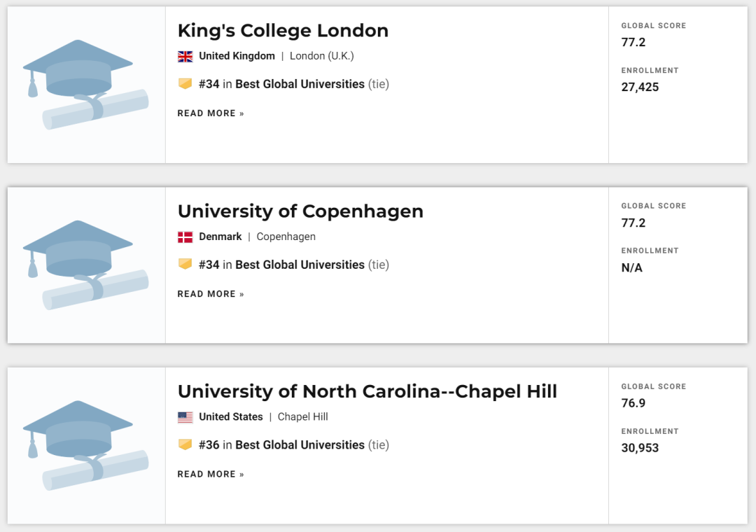Click the United Kingdom flag icon
Screen dimensions: 756x532
point(185,56)
